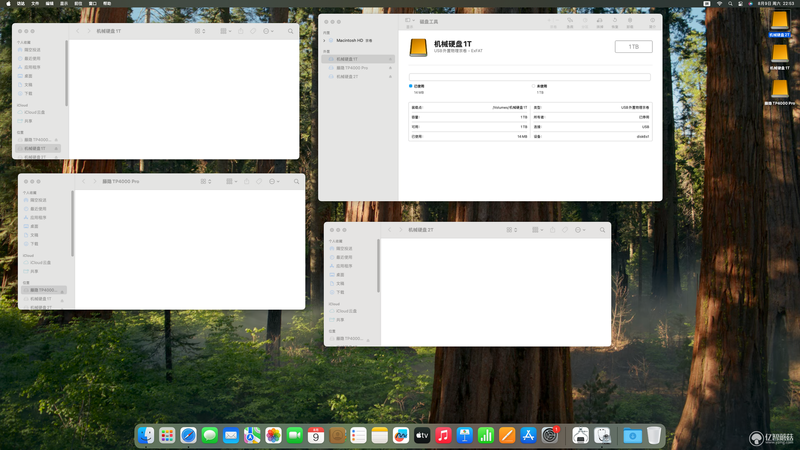Select 致态 TP4000 Pro drive icon on desktop
Screen dimensions: 800x450
(x=780, y=89)
